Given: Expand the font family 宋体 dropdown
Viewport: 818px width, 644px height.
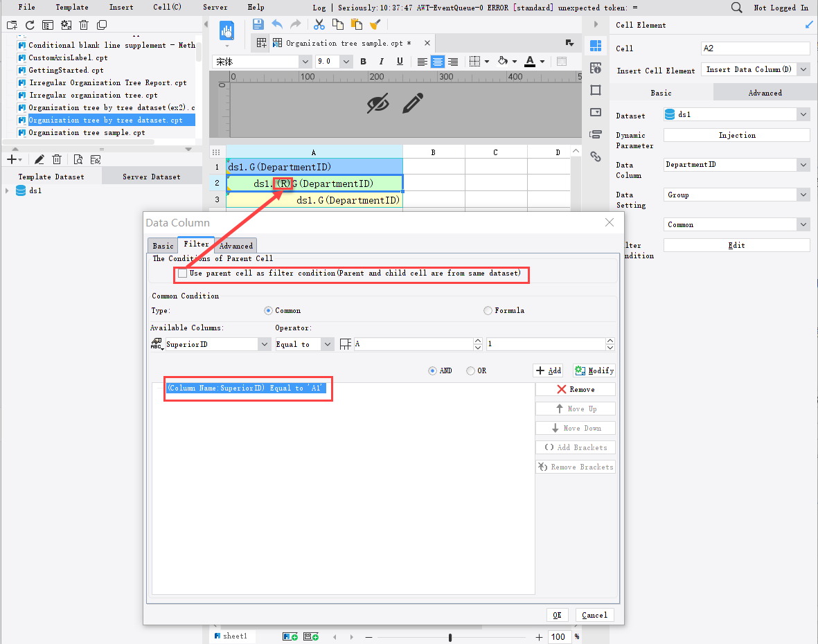Looking at the screenshot, I should coord(305,61).
